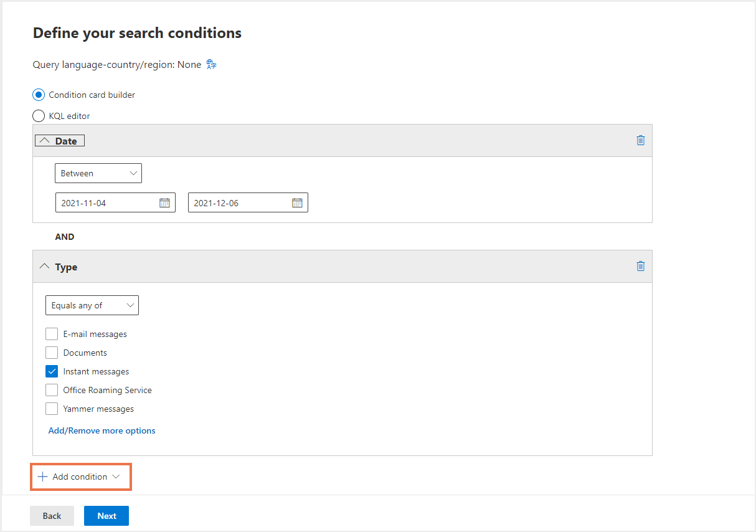756x532 pixels.
Task: Switch to the KQL editor option
Action: click(39, 116)
